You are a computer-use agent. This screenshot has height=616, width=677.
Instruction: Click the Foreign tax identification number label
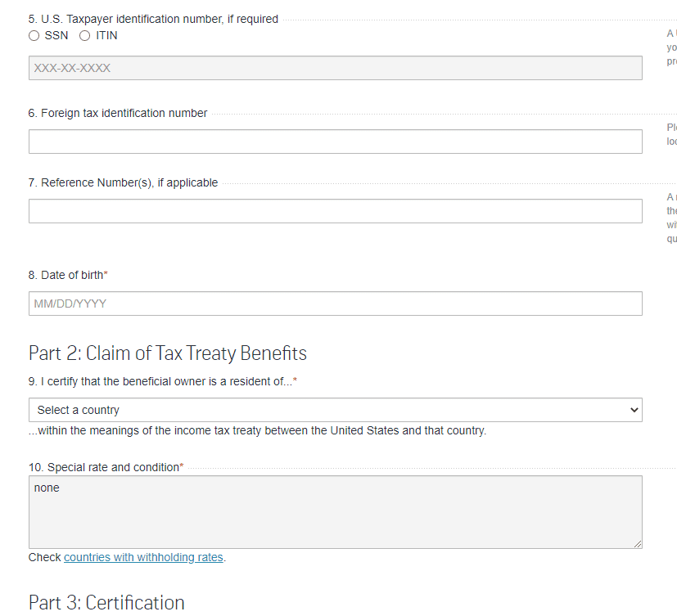click(118, 113)
